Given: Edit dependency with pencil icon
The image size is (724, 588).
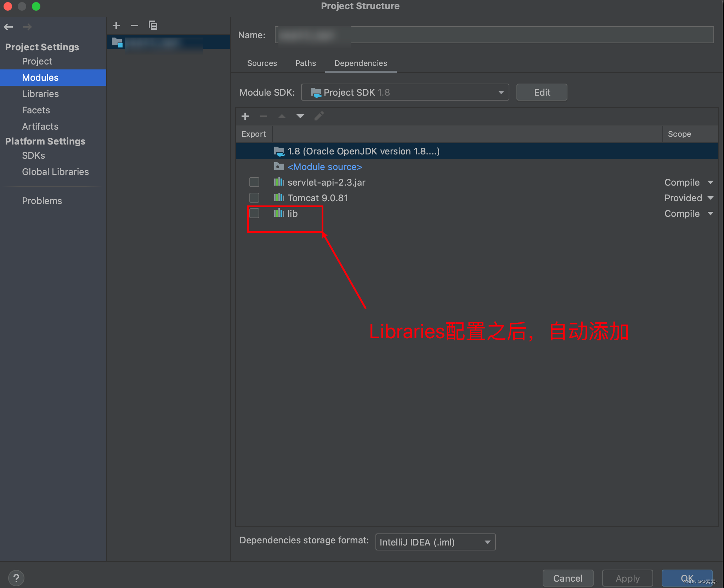Looking at the screenshot, I should click(x=319, y=116).
